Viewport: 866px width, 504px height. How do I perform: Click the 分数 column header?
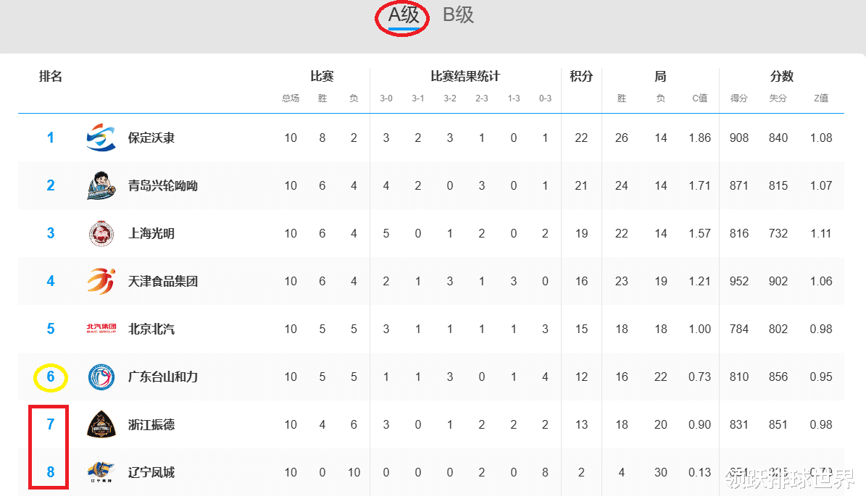(781, 76)
